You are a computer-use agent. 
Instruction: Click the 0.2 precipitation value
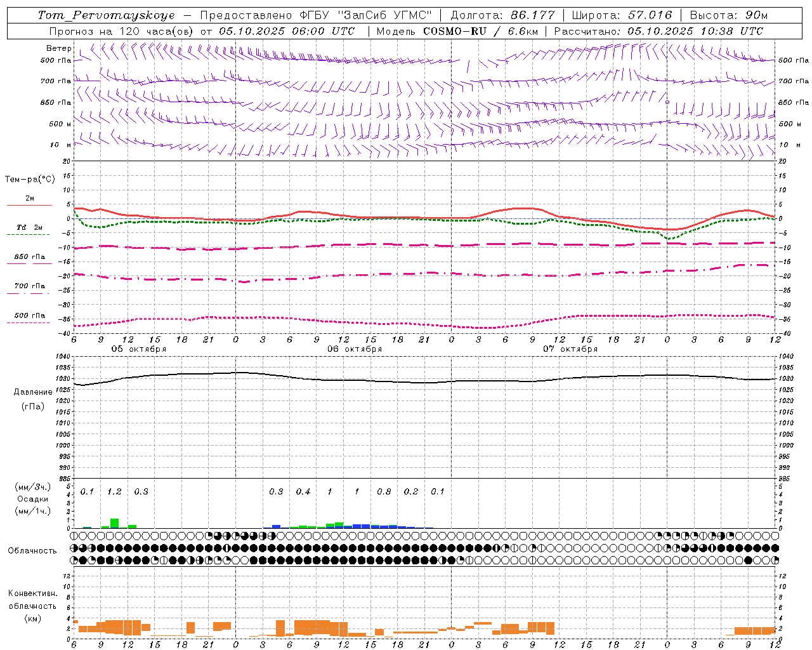(411, 492)
